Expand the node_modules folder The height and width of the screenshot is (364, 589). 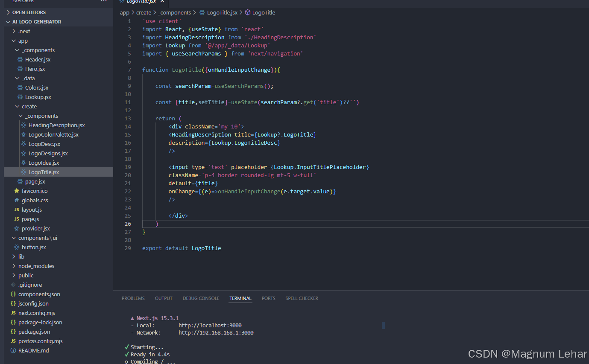[x=14, y=266]
